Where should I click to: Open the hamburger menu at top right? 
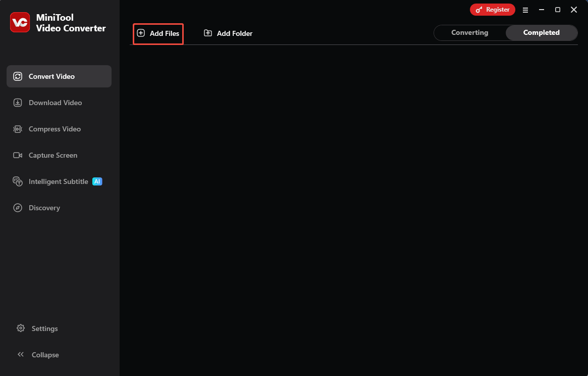pos(525,10)
